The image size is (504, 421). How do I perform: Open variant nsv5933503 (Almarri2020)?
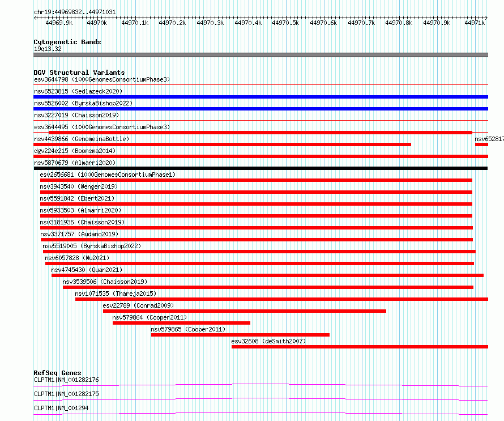pos(80,210)
